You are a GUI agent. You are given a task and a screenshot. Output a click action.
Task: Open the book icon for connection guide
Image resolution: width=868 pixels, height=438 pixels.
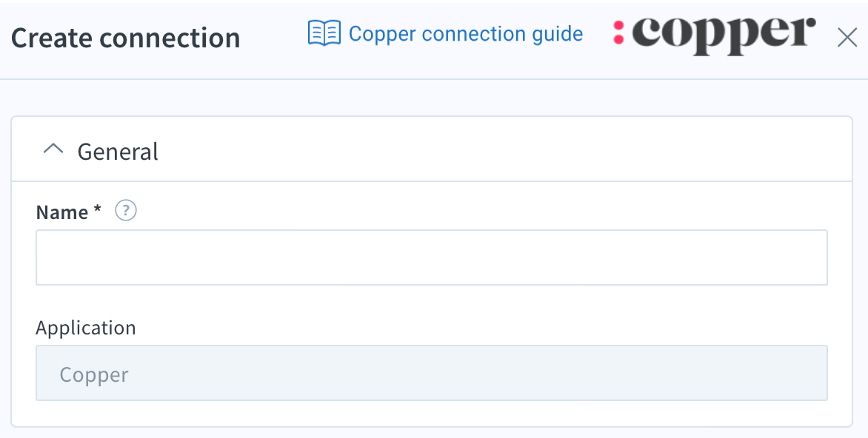[x=324, y=34]
